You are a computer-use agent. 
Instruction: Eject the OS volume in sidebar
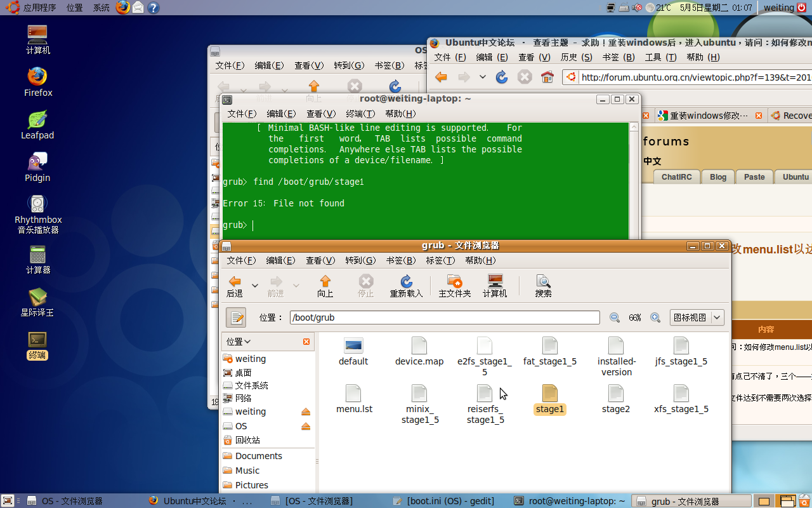306,426
